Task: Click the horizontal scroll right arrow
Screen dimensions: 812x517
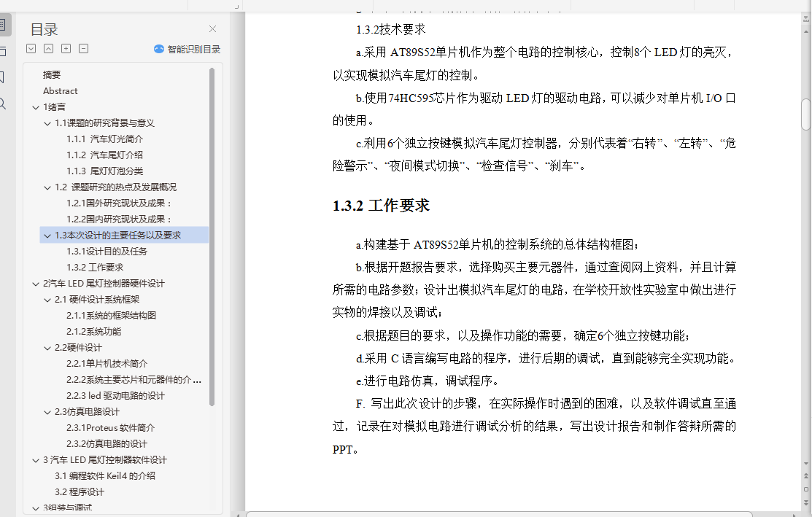Action: 795,514
